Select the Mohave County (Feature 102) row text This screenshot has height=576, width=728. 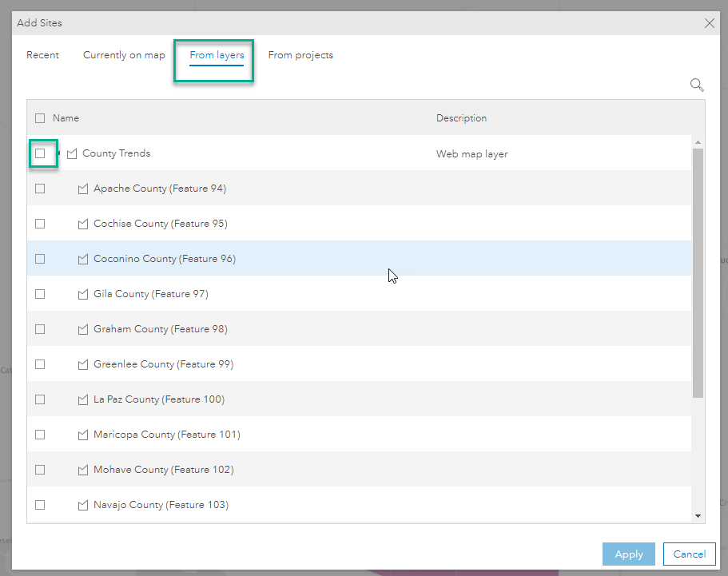(x=164, y=470)
